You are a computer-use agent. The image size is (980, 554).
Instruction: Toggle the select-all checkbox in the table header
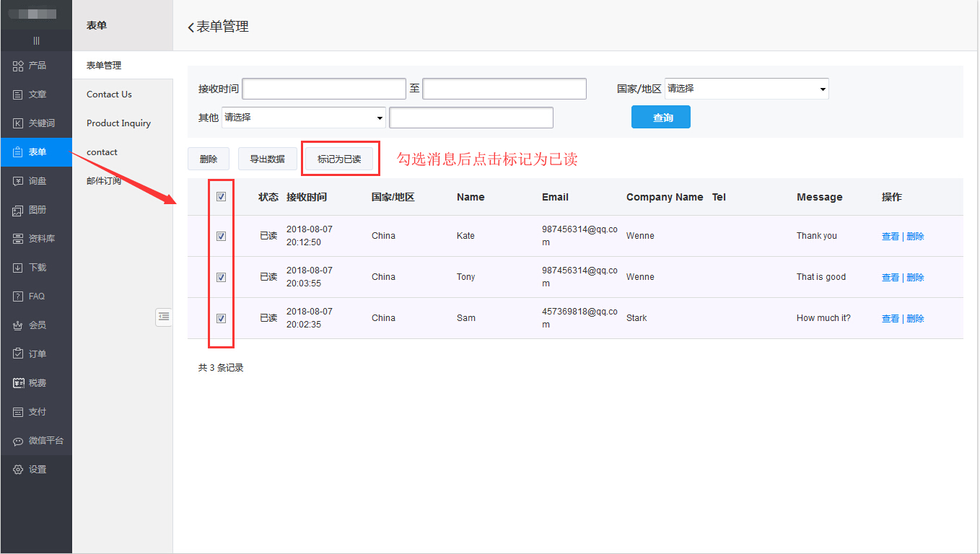pyautogui.click(x=222, y=196)
